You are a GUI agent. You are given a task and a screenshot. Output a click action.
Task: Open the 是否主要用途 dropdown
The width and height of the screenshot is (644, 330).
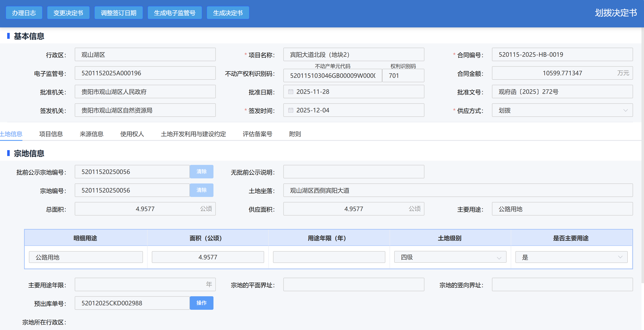(620, 257)
